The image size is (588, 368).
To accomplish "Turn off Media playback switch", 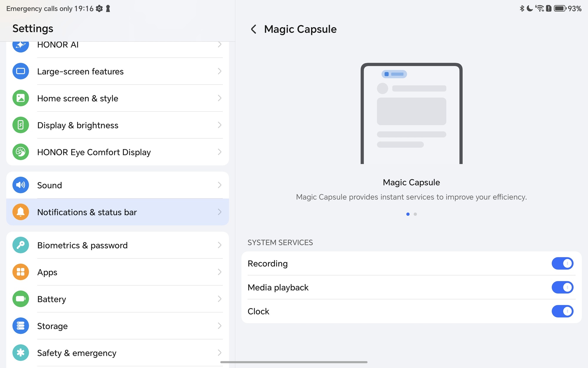I will click(562, 287).
